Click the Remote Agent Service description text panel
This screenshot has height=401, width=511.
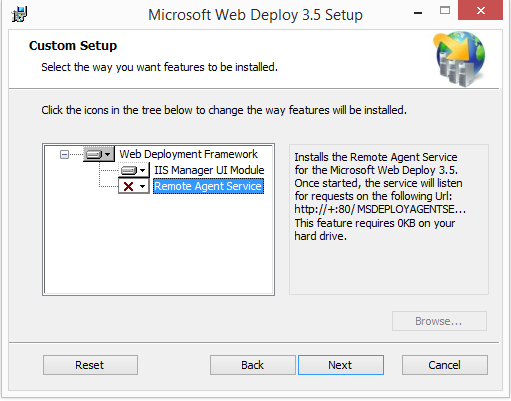[389, 219]
